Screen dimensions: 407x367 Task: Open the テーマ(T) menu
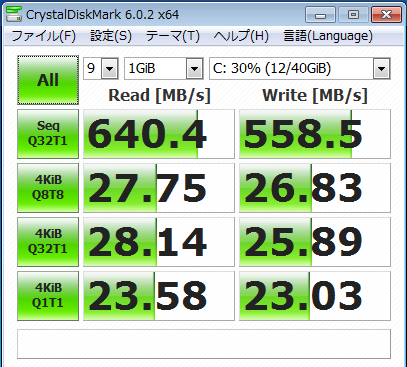pos(173,36)
